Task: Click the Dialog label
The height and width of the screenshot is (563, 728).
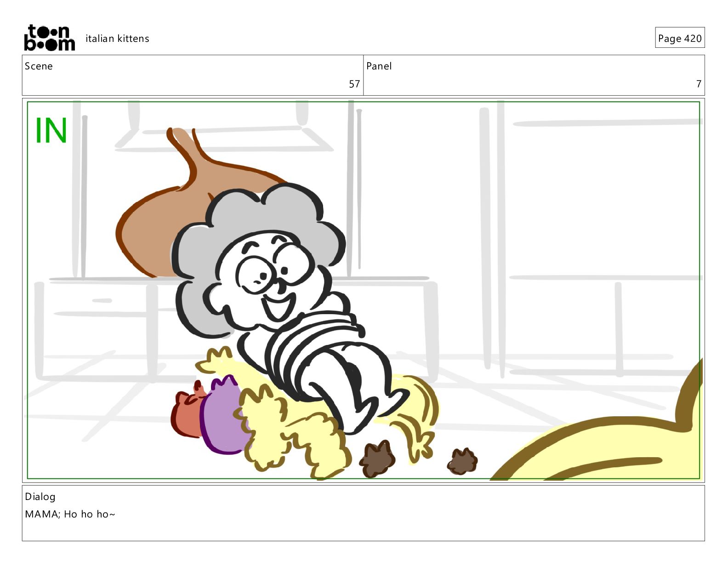Action: click(40, 497)
